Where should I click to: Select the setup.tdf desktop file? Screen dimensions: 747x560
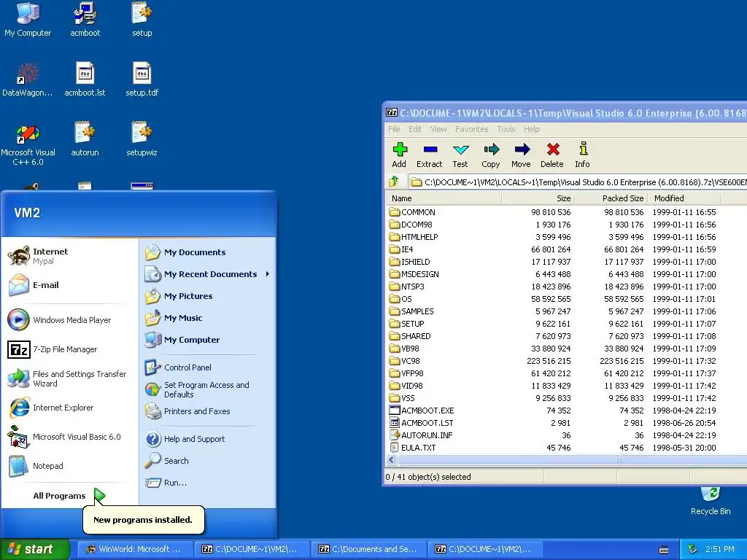coord(142,79)
